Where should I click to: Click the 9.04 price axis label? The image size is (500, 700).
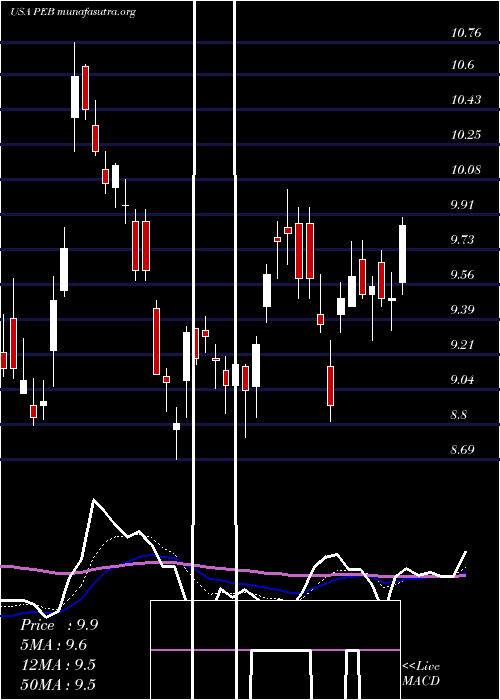point(462,380)
